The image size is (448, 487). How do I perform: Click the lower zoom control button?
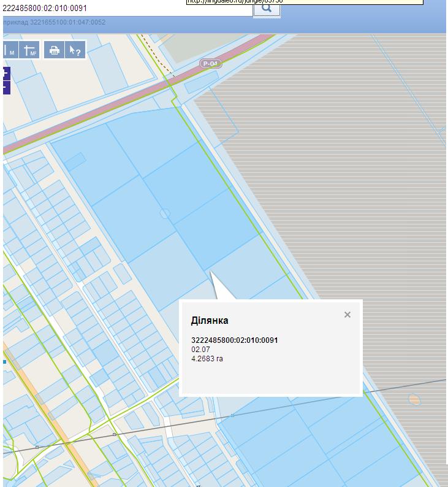pyautogui.click(x=6, y=87)
